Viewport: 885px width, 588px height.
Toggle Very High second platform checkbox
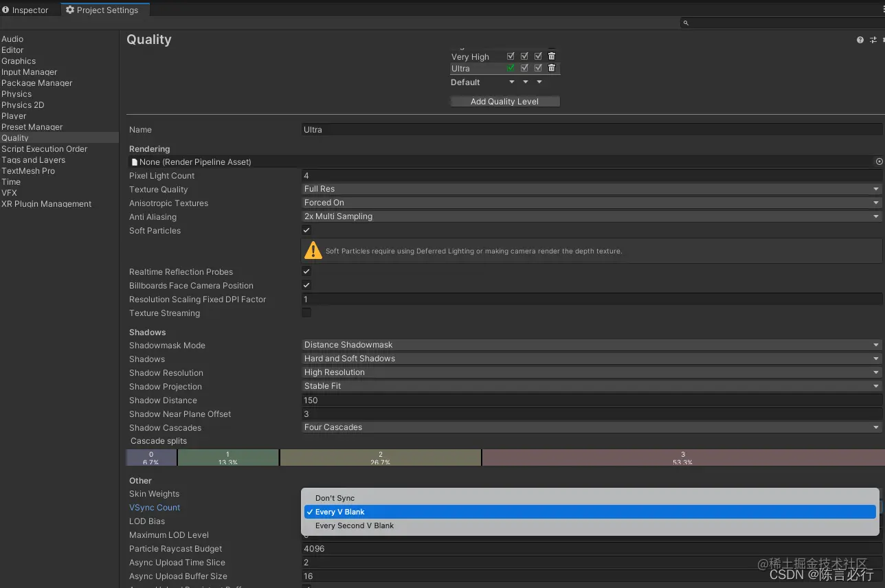point(524,56)
